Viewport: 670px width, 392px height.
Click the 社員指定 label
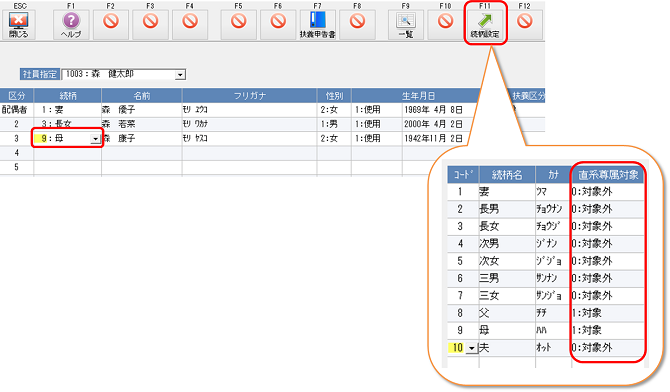40,74
